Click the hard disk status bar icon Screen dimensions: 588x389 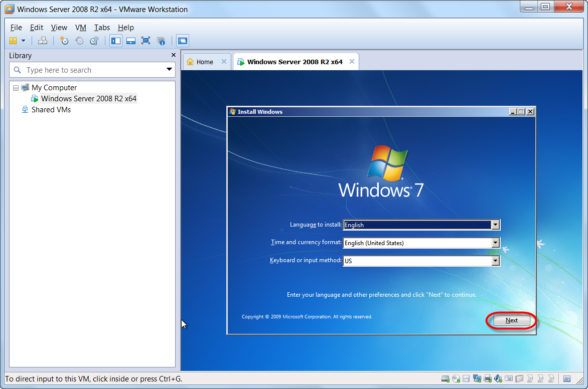point(445,378)
